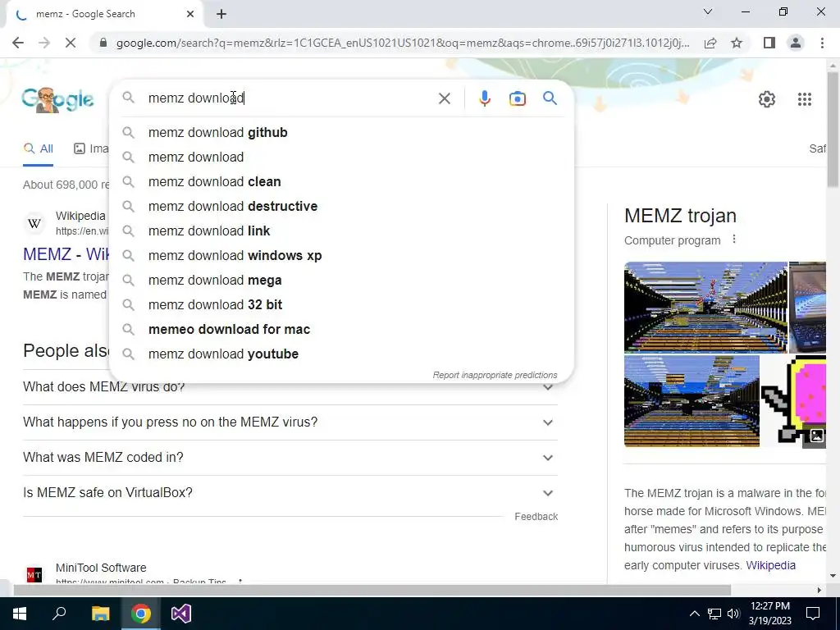
Task: Open the Wikipedia W favicon result
Action: pos(34,223)
